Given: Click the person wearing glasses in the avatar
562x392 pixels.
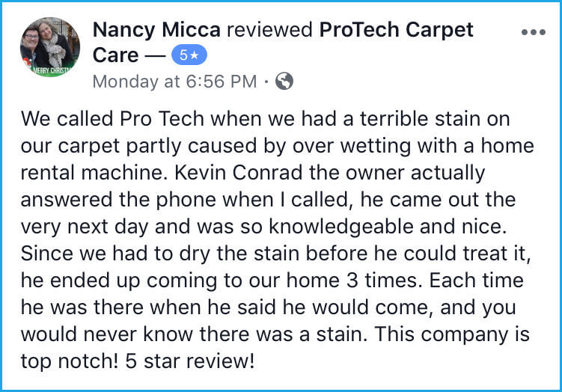Looking at the screenshot, I should (x=32, y=43).
